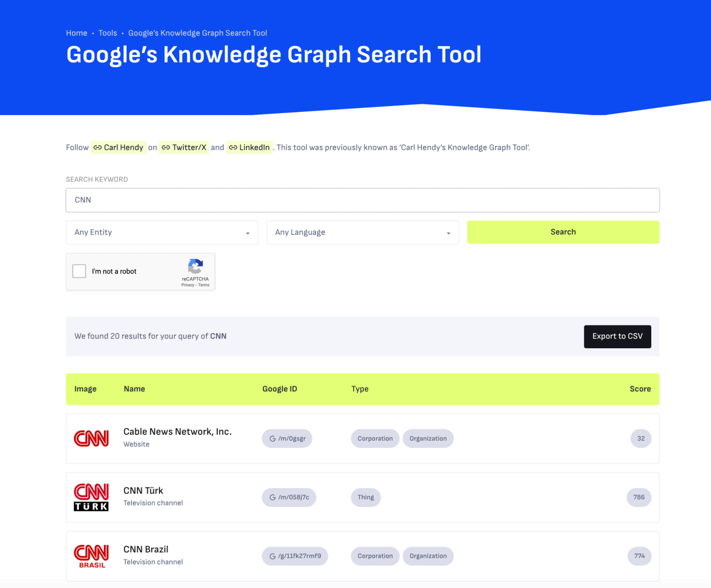Image resolution: width=711 pixels, height=588 pixels.
Task: Click the Google ID icon for Cable News Network
Action: (272, 438)
